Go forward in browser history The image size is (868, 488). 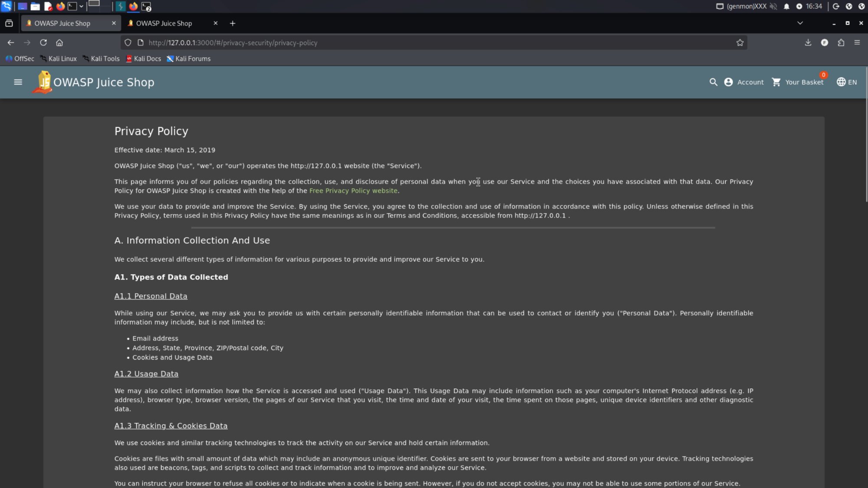tap(27, 43)
